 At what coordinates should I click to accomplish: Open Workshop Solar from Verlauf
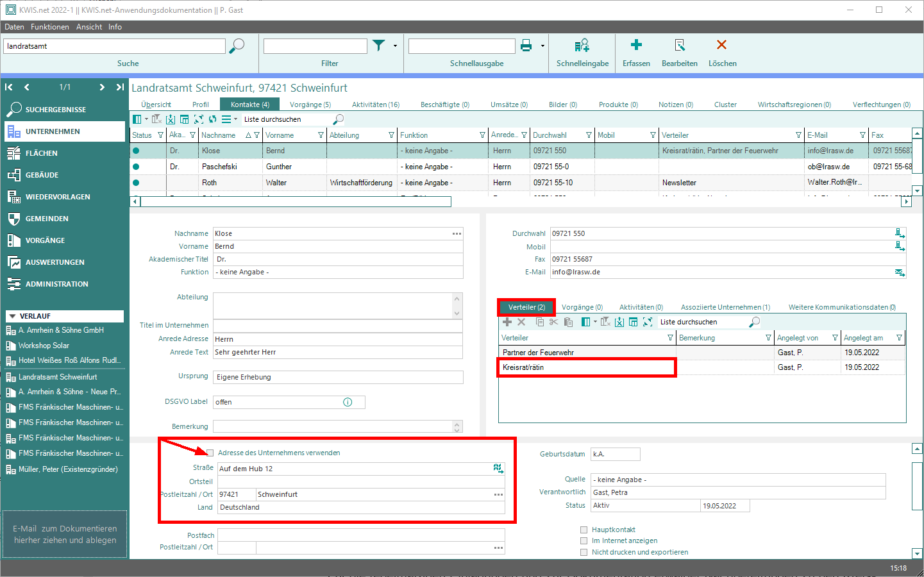coord(44,346)
